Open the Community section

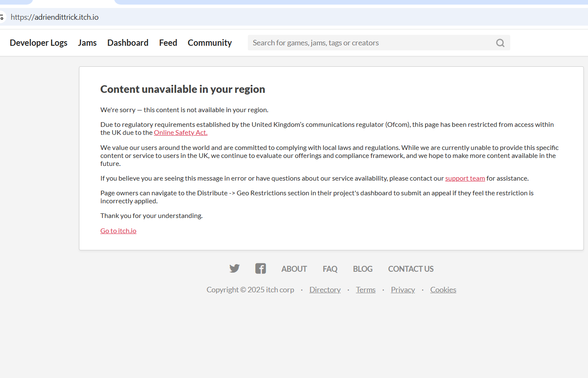tap(210, 43)
